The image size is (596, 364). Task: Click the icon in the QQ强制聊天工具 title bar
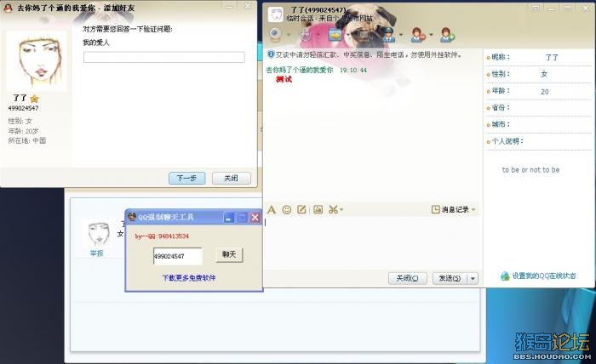point(132,217)
